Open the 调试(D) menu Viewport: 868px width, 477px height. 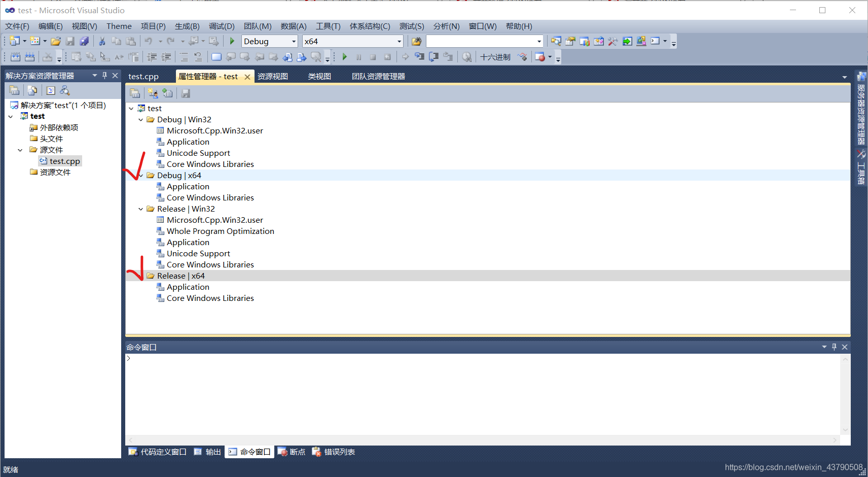coord(222,26)
